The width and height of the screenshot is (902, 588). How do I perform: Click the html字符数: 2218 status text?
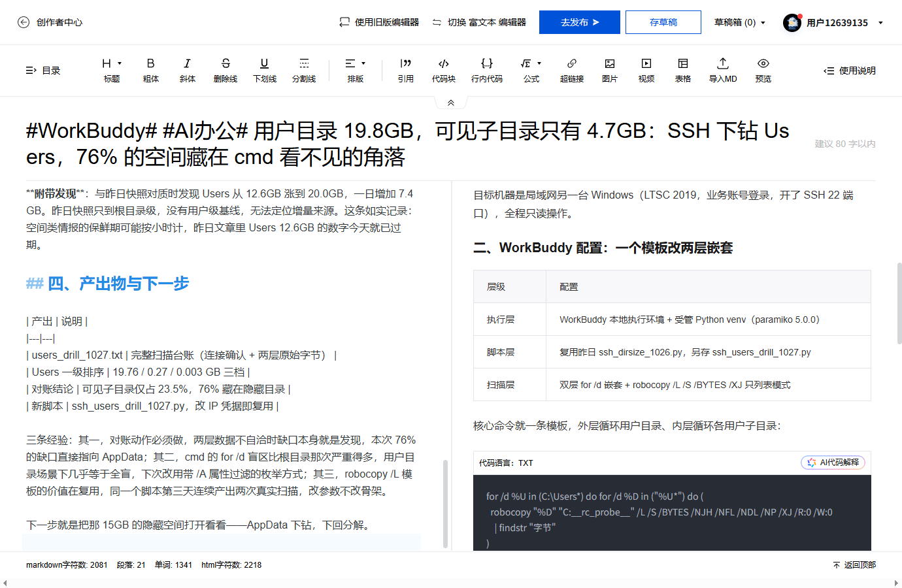231,565
